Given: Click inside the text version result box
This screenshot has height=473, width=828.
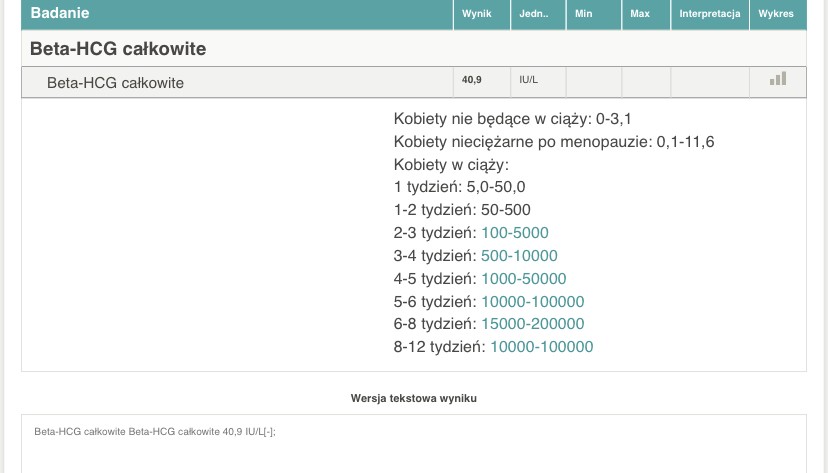Looking at the screenshot, I should click(x=413, y=445).
